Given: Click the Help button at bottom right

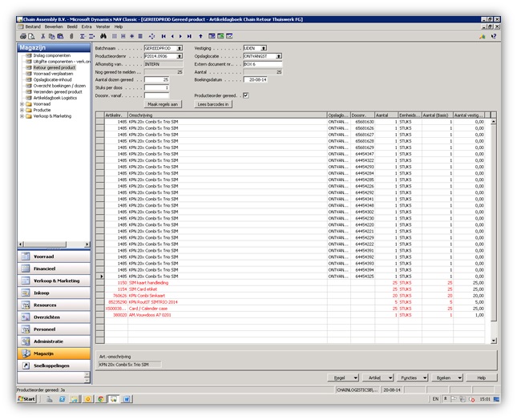Looking at the screenshot, I should click(482, 378).
